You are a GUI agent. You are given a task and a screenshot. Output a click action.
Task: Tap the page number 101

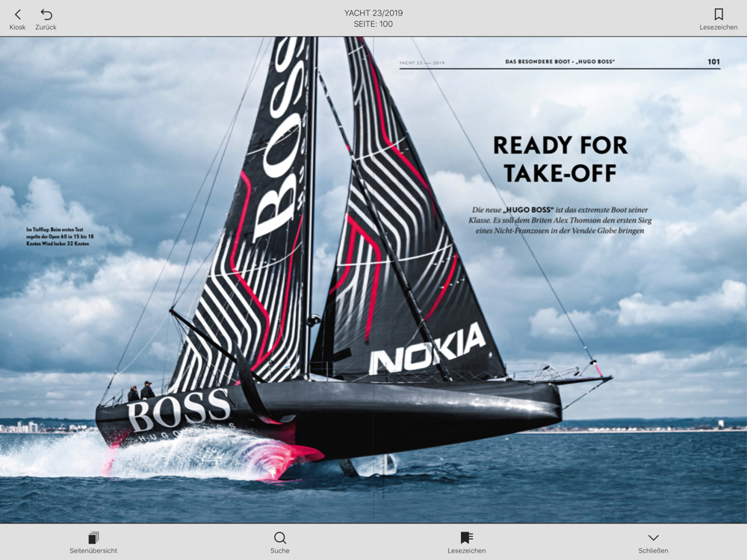[x=713, y=61]
